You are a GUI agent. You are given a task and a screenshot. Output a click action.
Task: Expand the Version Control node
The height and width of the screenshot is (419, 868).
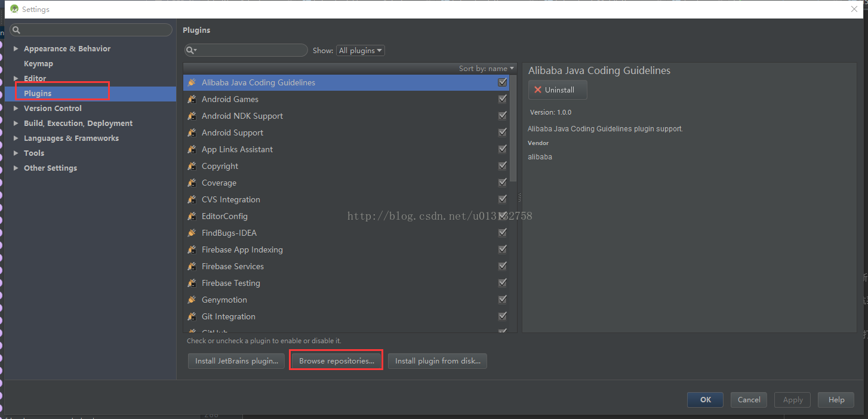click(x=16, y=108)
